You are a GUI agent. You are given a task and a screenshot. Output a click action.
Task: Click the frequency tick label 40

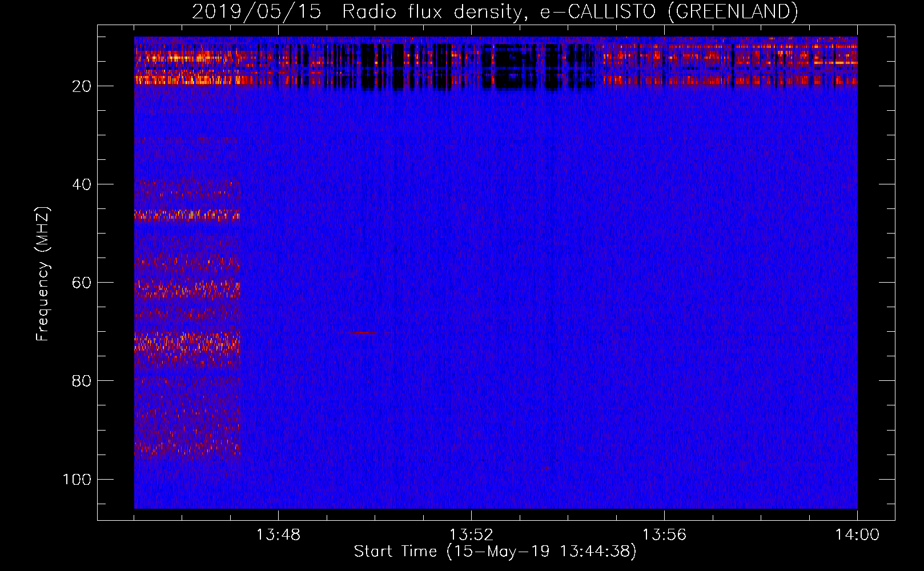pyautogui.click(x=82, y=184)
